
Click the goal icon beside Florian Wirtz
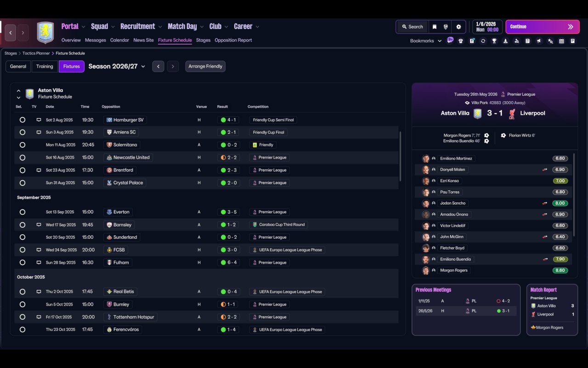[503, 136]
